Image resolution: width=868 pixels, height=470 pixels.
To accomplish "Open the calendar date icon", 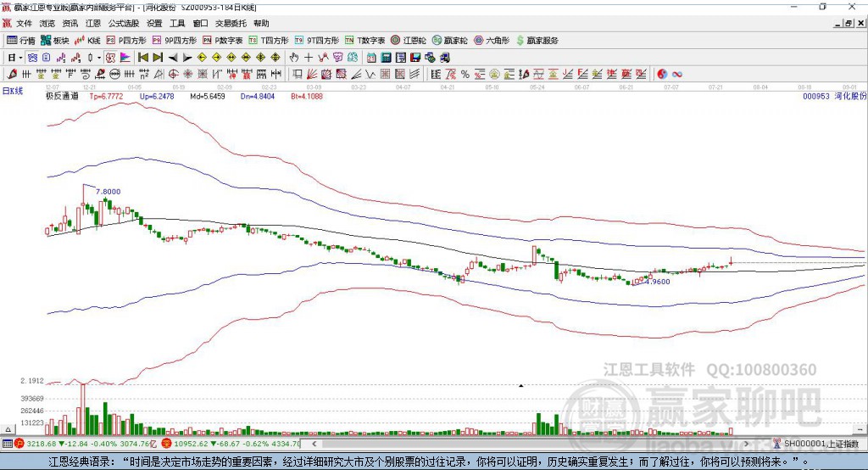I will tap(371, 57).
